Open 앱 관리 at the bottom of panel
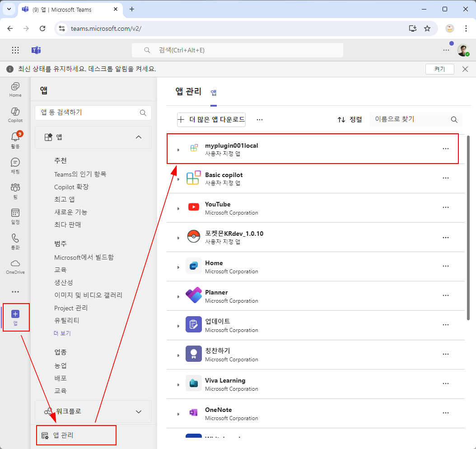 pos(76,435)
